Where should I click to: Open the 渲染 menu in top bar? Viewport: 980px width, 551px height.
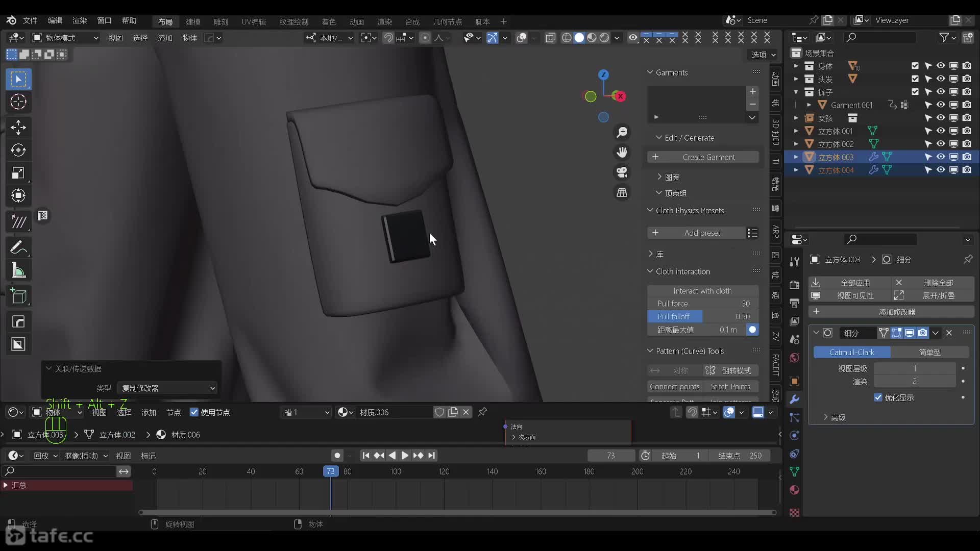click(x=80, y=20)
